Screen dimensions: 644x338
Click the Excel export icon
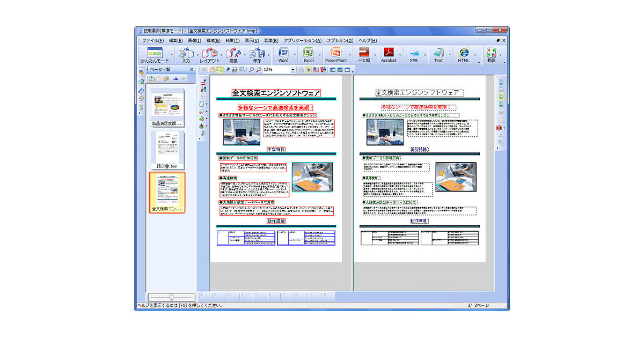click(x=309, y=55)
